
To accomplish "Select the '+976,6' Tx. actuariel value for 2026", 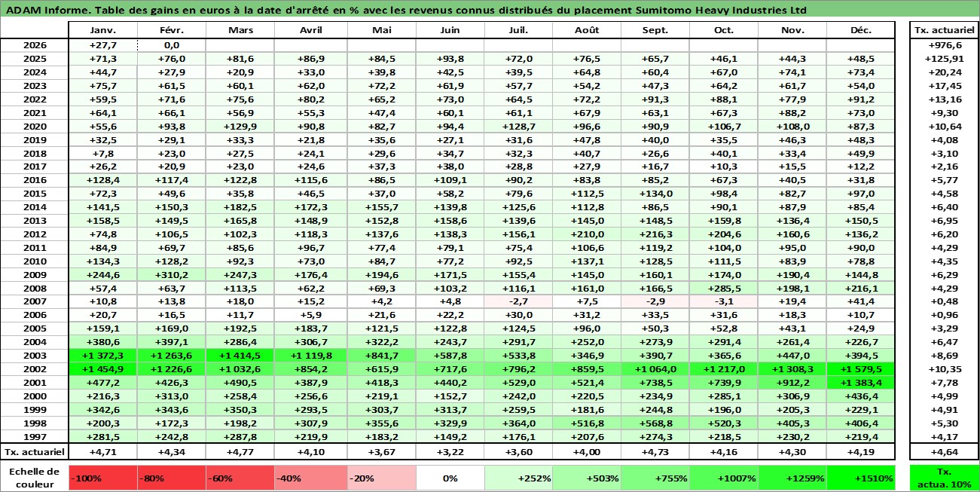I will (945, 45).
